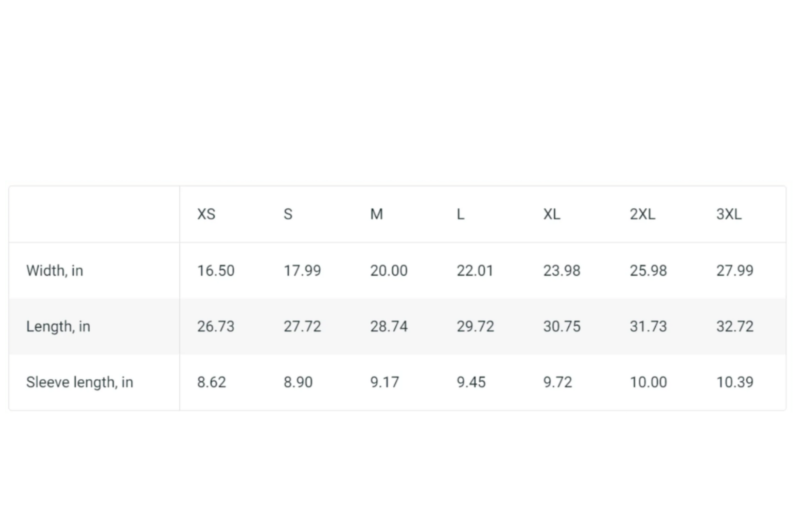Click the 3XL size header

[x=729, y=214]
